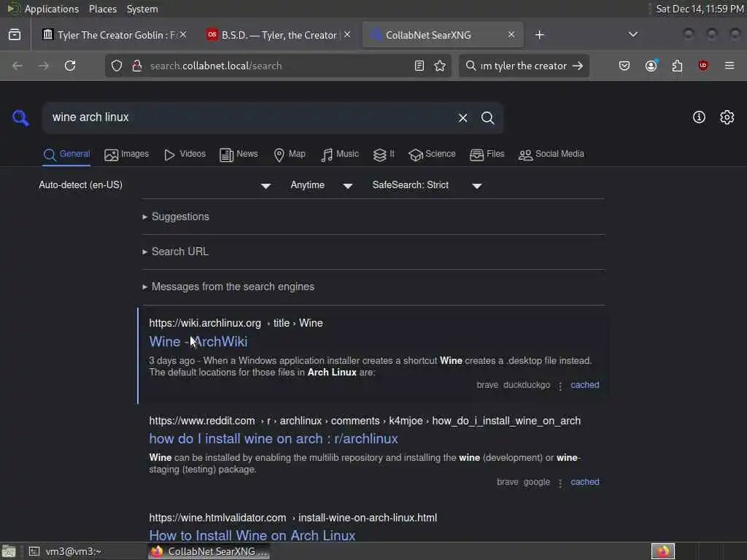Select the Files search category
The height and width of the screenshot is (560, 747).
[487, 155]
